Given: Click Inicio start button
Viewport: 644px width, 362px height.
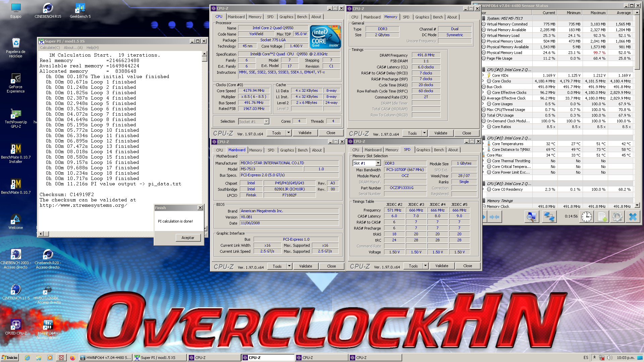Looking at the screenshot, I should pos(9,358).
